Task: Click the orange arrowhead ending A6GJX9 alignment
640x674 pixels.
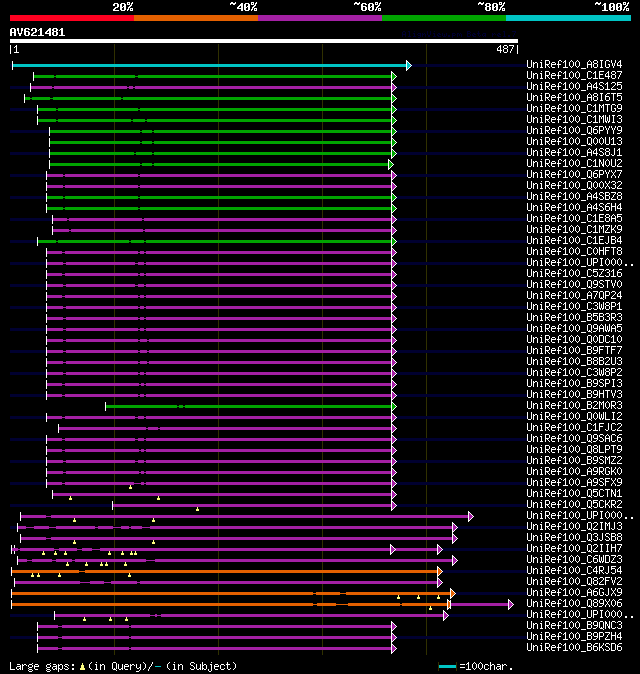Action: point(453,593)
